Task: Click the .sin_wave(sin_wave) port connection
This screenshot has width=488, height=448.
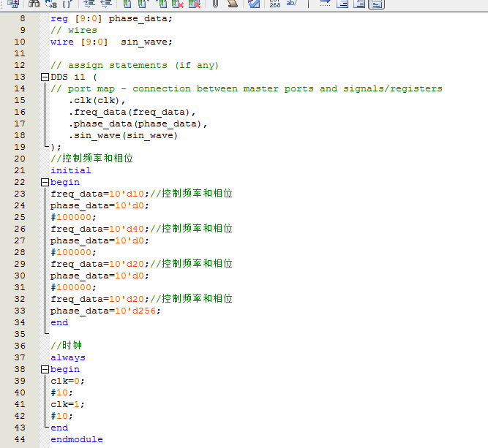Action: 123,135
